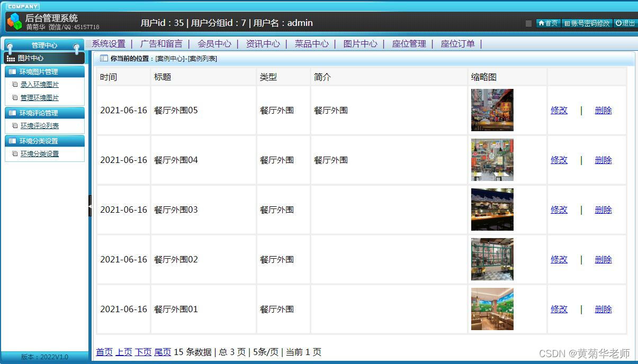638x364 pixels.
Task: Click the 版本：2022V1.0 footer text
Action: (x=44, y=357)
